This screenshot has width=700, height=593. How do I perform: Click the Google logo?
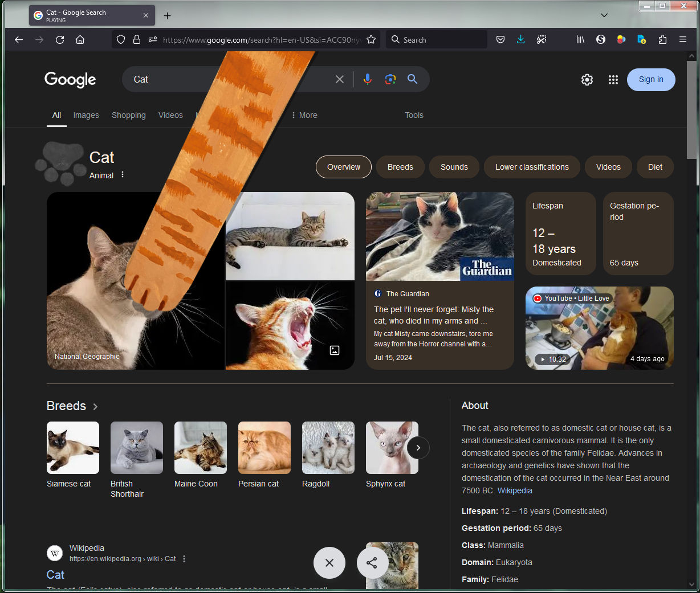click(70, 80)
